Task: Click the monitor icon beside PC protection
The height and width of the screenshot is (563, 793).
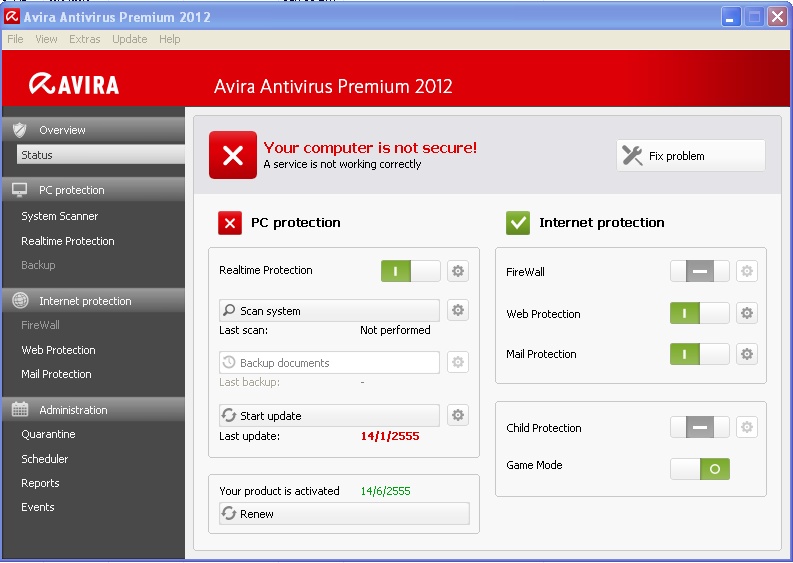Action: tap(20, 190)
